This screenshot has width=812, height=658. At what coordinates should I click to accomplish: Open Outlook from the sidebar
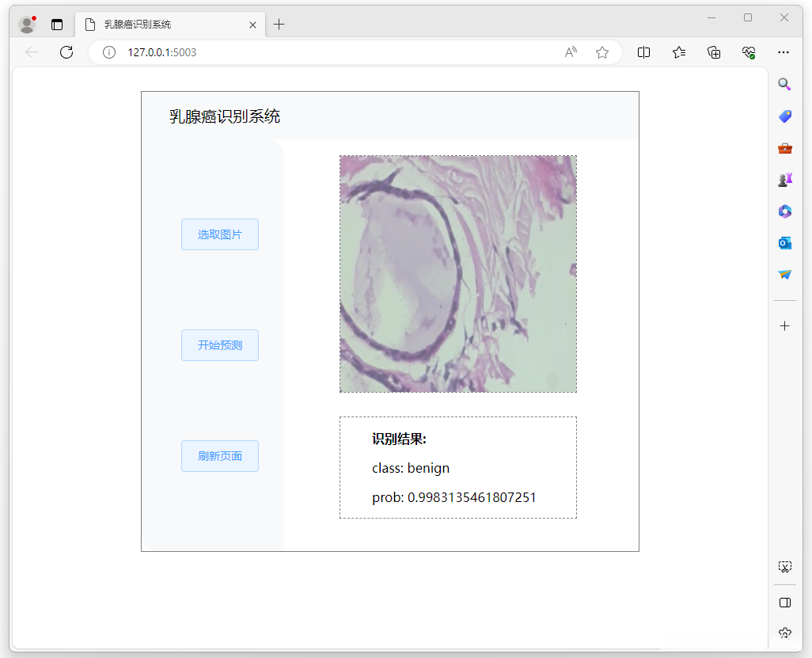784,243
